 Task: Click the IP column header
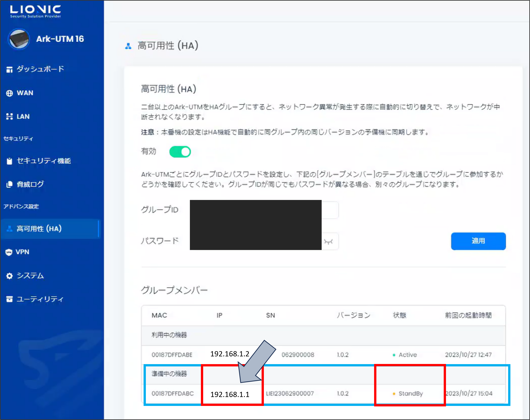point(220,315)
